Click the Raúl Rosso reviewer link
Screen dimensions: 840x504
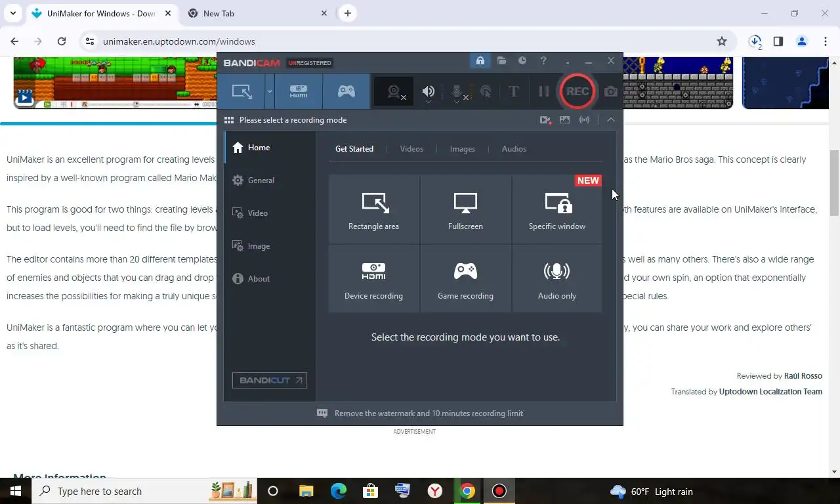[x=803, y=376]
